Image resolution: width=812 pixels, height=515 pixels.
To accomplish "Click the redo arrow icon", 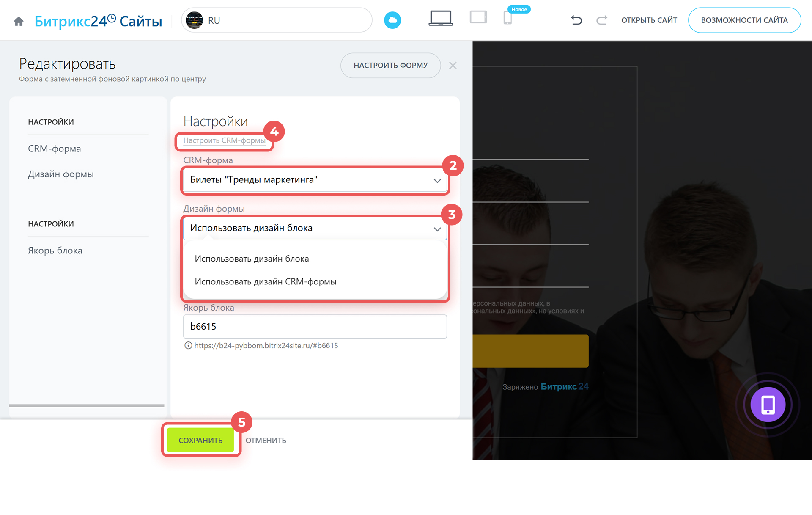I will click(x=601, y=20).
